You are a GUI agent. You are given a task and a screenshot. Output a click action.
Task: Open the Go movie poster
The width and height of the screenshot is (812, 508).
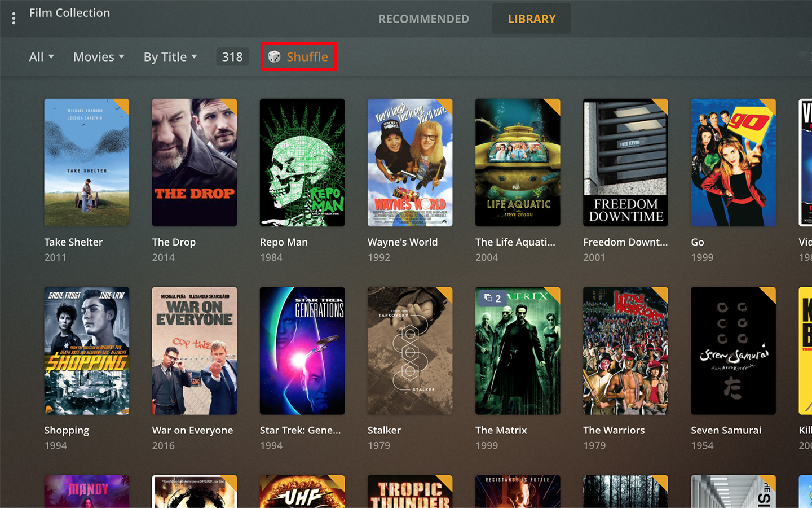tap(734, 163)
